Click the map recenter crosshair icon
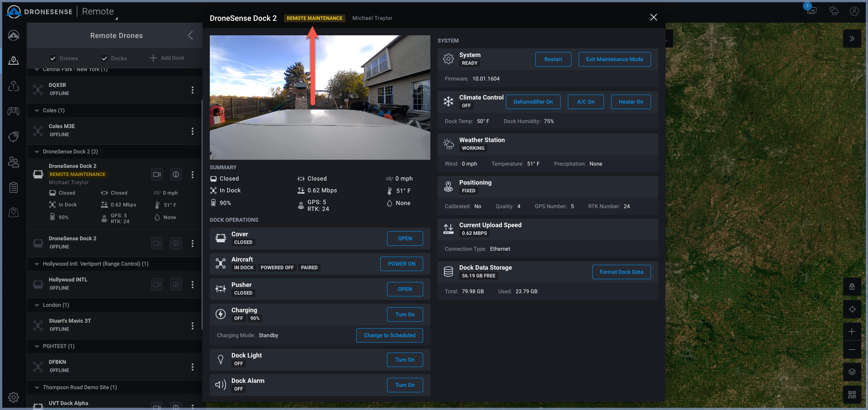The height and width of the screenshot is (410, 868). tap(852, 310)
